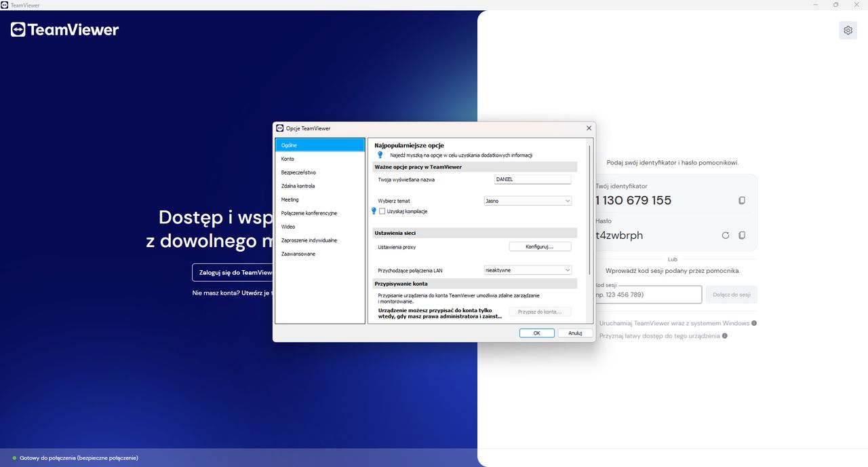Minimize the main TeamViewer window
The height and width of the screenshot is (467, 868).
tap(816, 5)
